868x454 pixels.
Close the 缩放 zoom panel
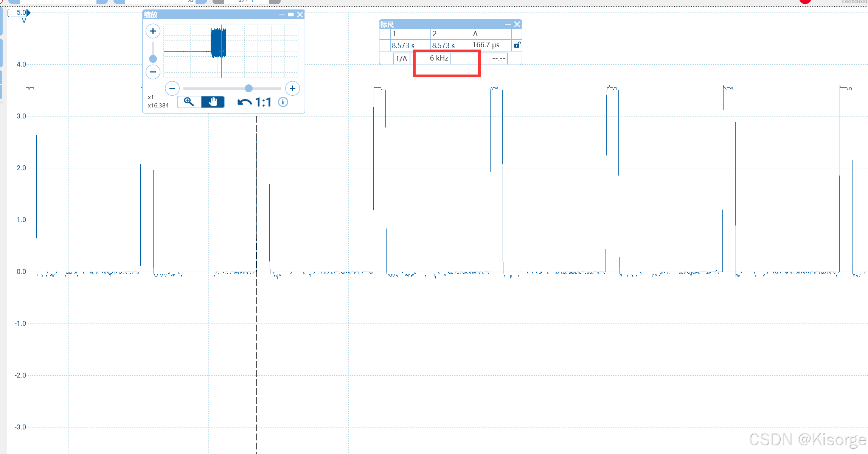[300, 15]
